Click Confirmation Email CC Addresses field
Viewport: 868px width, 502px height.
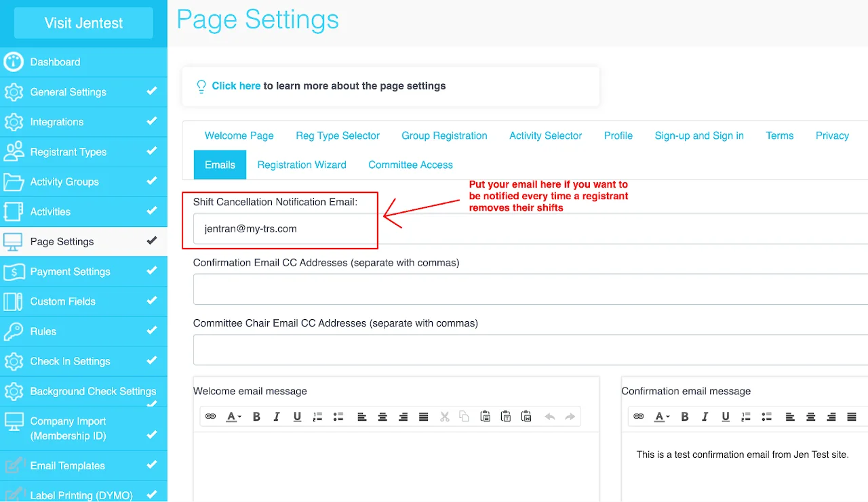[530, 289]
